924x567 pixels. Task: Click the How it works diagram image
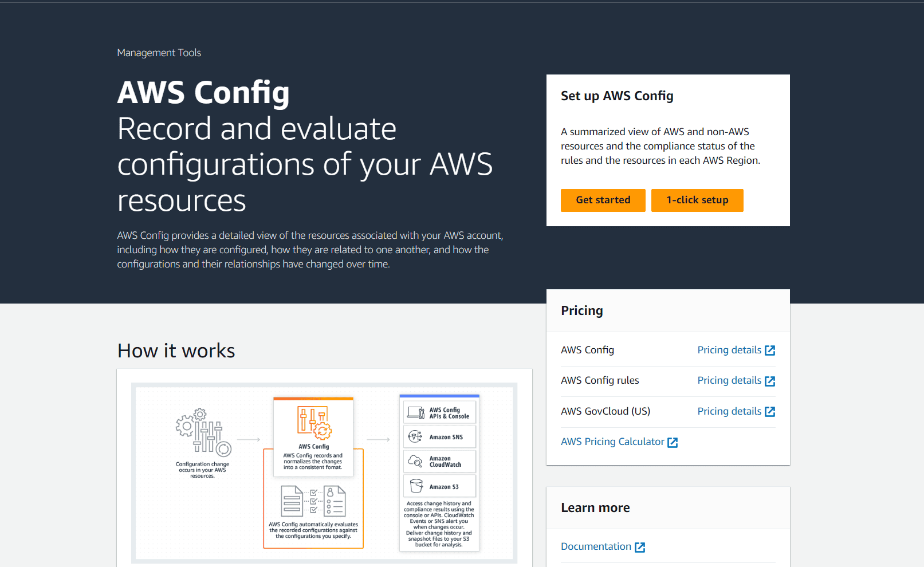[x=324, y=473]
